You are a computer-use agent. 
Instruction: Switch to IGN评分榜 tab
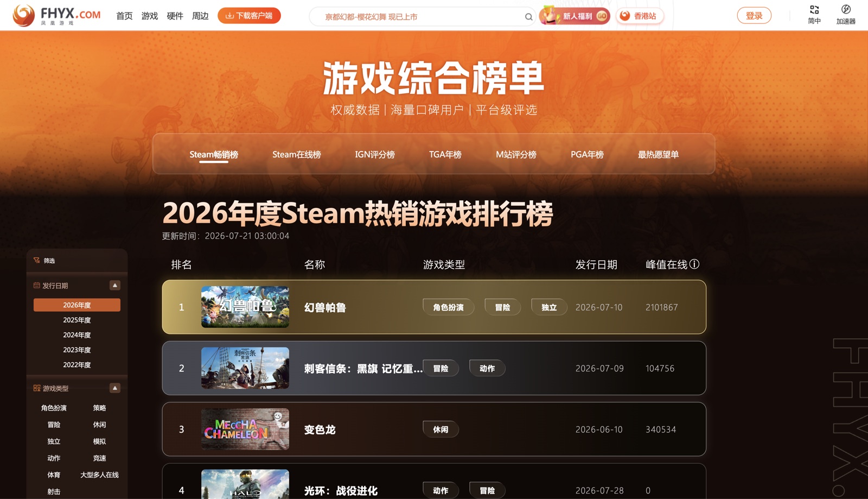click(x=375, y=155)
